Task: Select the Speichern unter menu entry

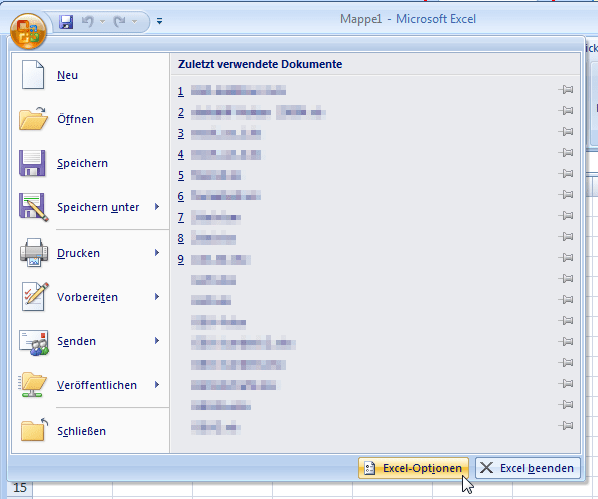Action: pyautogui.click(x=91, y=207)
